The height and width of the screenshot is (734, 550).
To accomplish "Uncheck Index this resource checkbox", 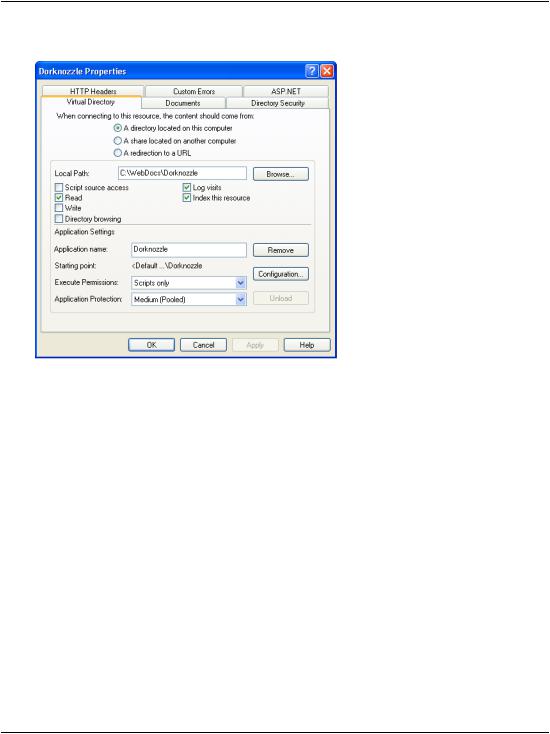I will click(187, 198).
